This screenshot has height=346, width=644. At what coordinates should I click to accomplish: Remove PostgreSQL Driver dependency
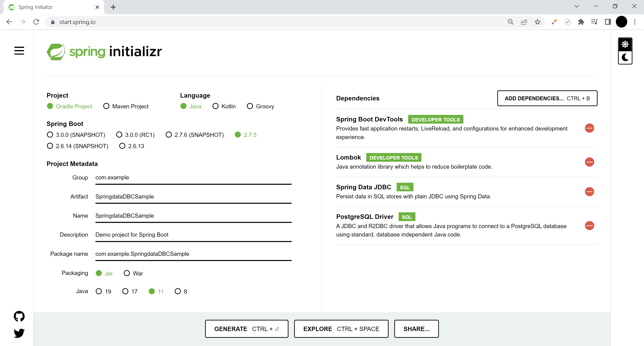pos(589,226)
